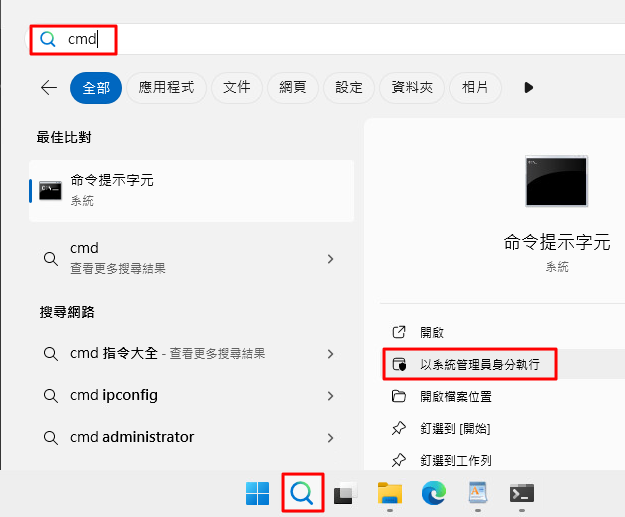Open the 命令提示字元 best match result
Image resolution: width=625 pixels, height=517 pixels.
click(x=191, y=191)
